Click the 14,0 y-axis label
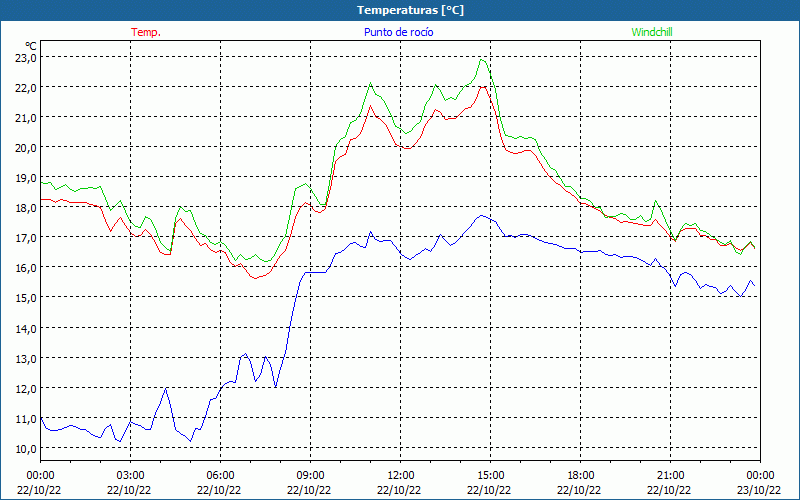The height and width of the screenshot is (500, 800). [x=26, y=329]
